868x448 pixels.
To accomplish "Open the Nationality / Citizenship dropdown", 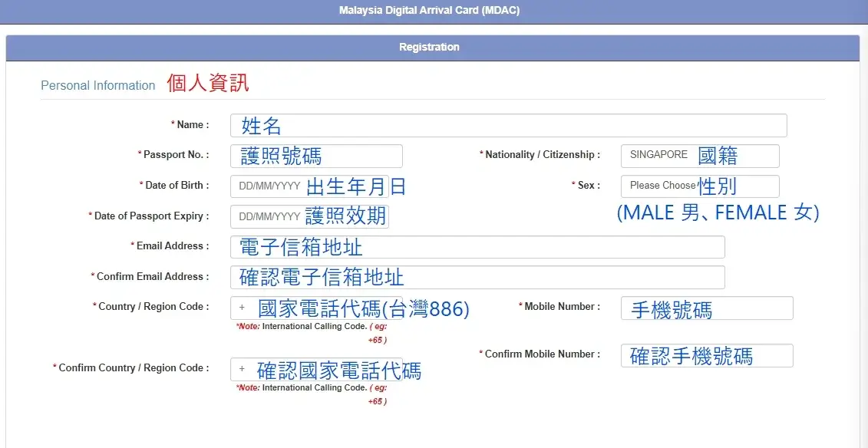I will coord(699,156).
